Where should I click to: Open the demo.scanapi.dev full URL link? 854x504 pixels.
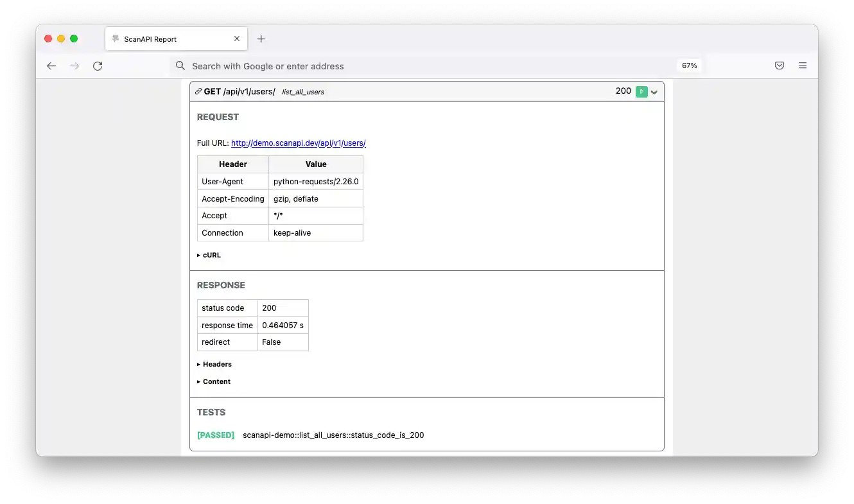point(298,143)
